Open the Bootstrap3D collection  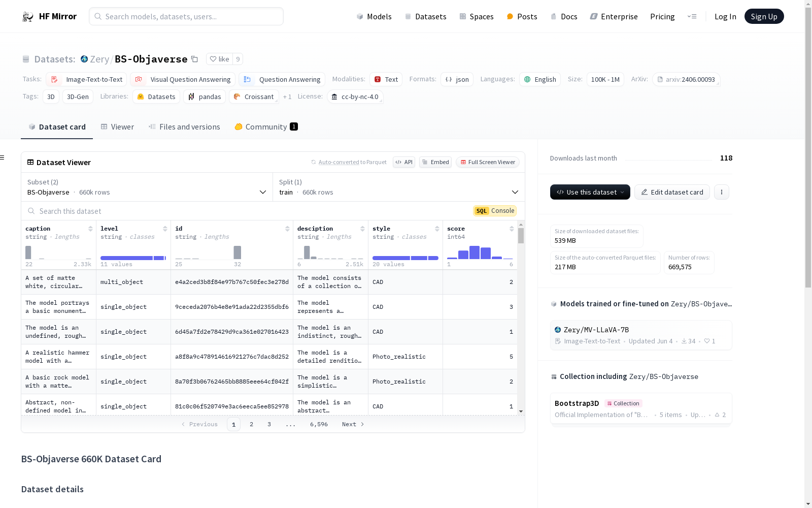click(x=641, y=409)
